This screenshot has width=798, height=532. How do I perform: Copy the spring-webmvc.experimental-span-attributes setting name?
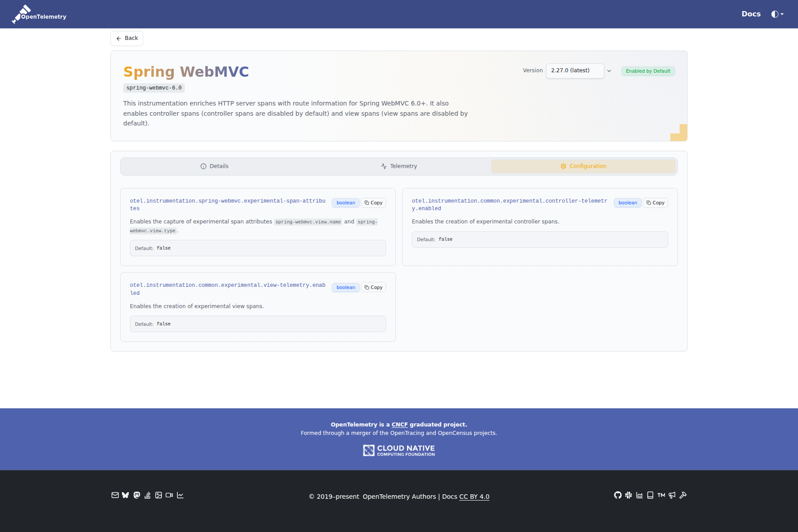click(373, 203)
